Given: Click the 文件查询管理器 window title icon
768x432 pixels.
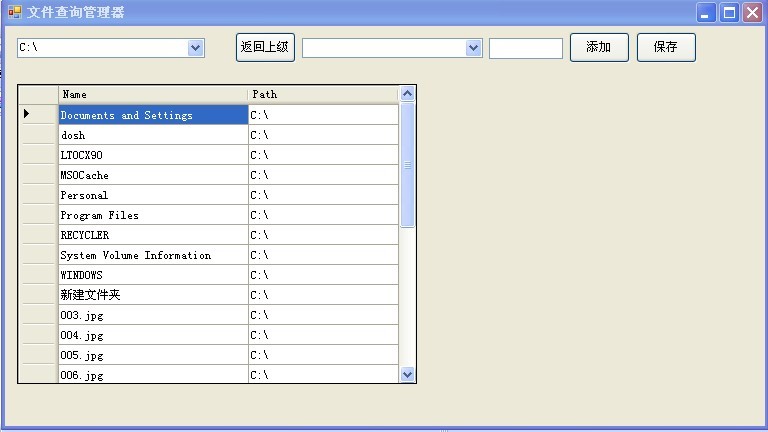Looking at the screenshot, I should click(x=15, y=12).
